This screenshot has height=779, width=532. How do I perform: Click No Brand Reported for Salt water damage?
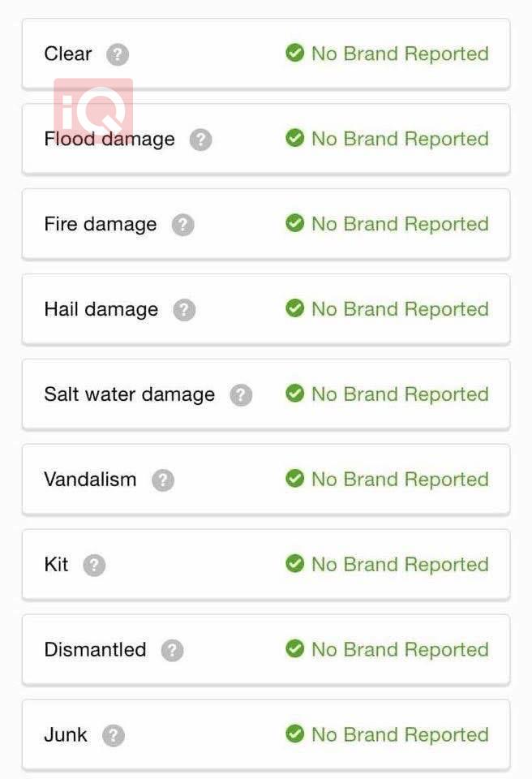click(400, 394)
